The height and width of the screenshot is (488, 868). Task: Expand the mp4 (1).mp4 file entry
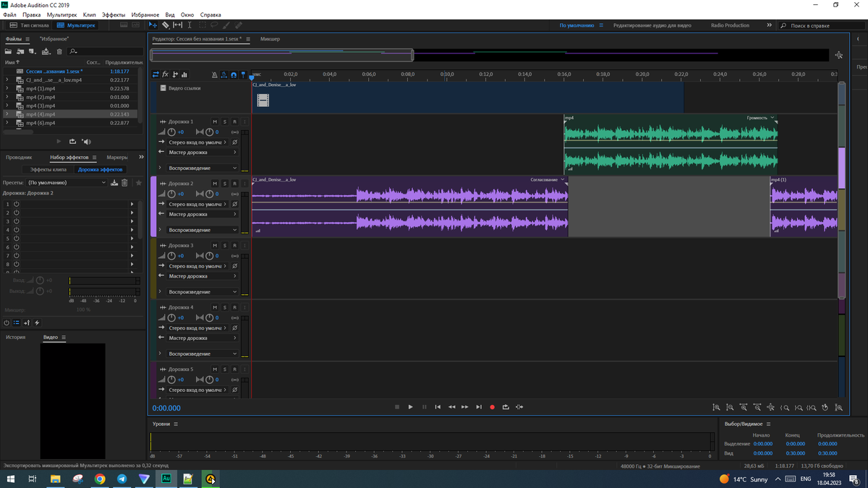7,88
